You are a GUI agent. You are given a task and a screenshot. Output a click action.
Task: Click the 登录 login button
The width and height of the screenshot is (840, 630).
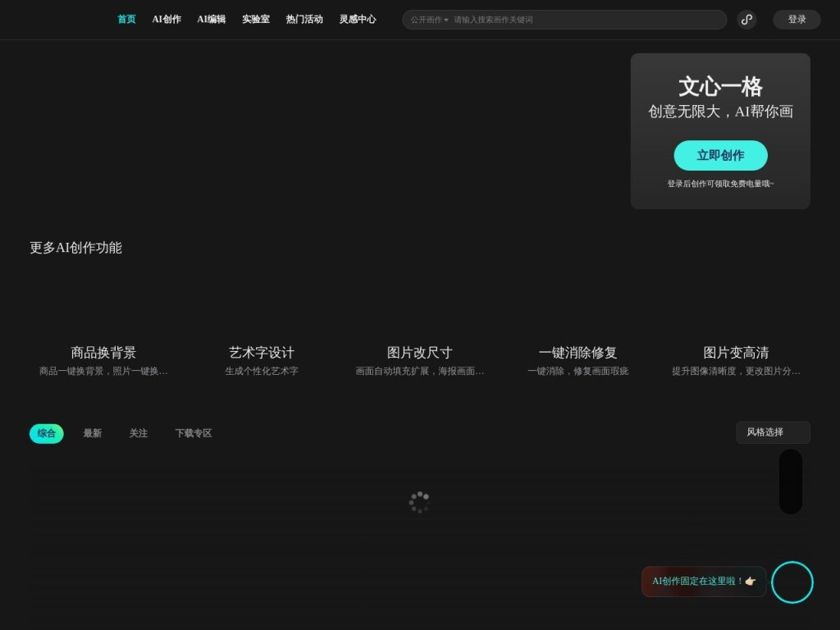coord(797,20)
